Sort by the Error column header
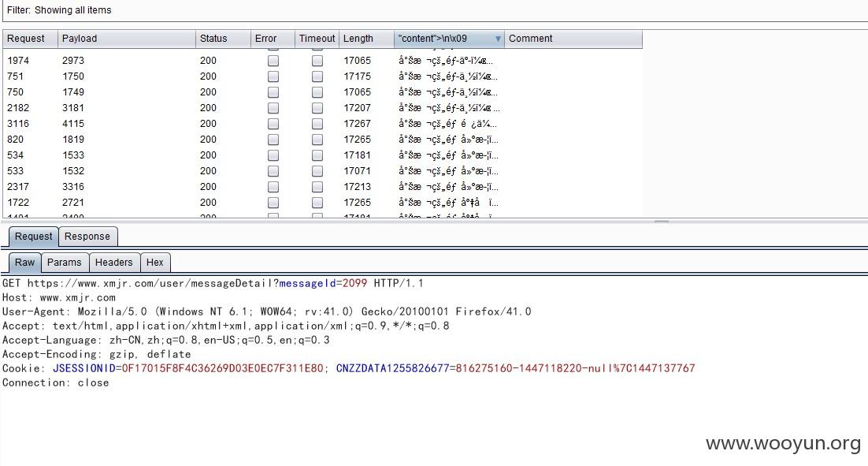 tap(273, 39)
